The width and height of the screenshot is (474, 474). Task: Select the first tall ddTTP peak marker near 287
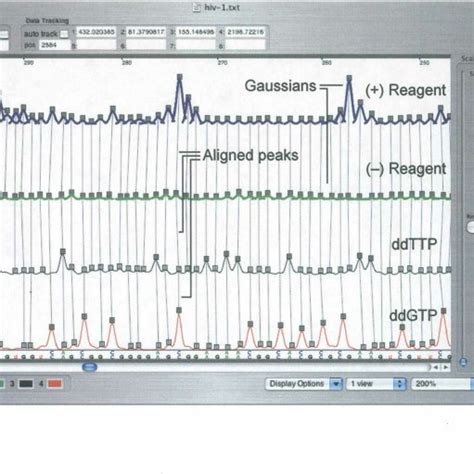[63, 252]
